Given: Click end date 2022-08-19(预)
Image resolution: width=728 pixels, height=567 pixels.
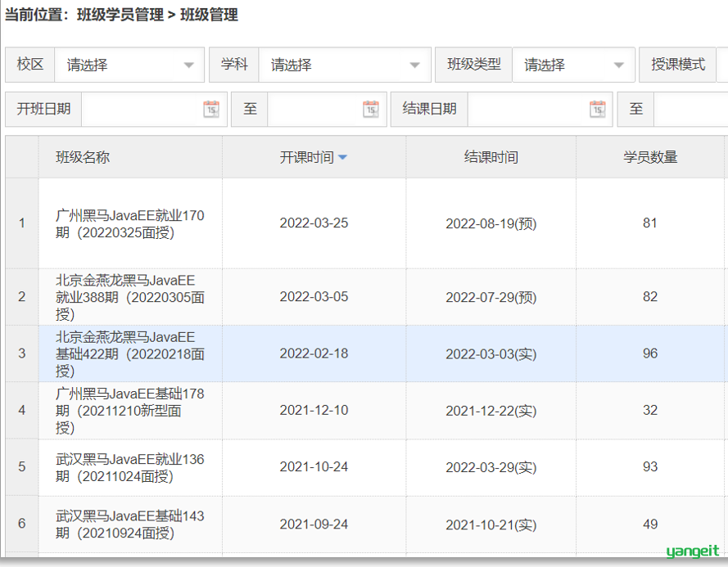Looking at the screenshot, I should tap(491, 223).
